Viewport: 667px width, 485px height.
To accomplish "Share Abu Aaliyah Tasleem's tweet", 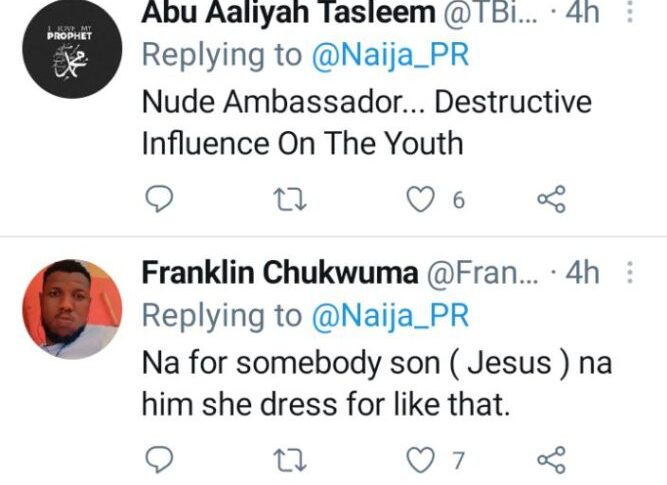I will click(x=551, y=200).
